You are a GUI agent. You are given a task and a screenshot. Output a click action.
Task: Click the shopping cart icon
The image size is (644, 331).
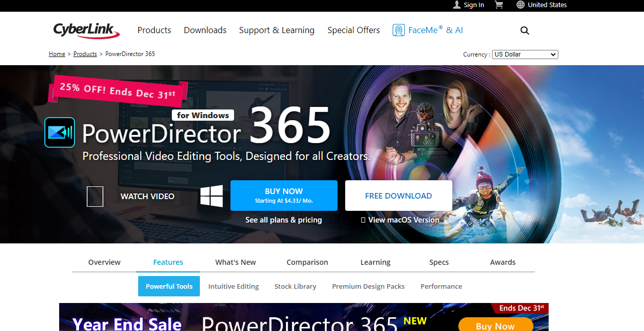499,5
